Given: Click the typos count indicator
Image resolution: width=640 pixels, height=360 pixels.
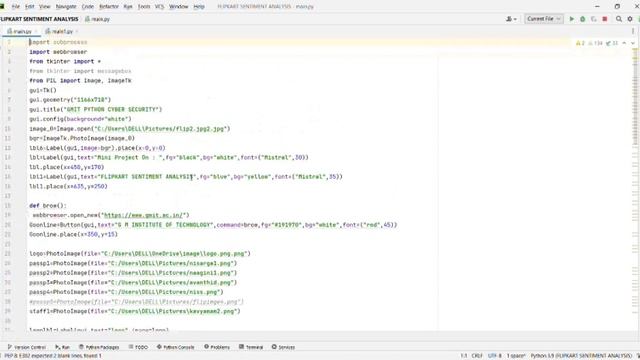Looking at the screenshot, I should pyautogui.click(x=612, y=43).
